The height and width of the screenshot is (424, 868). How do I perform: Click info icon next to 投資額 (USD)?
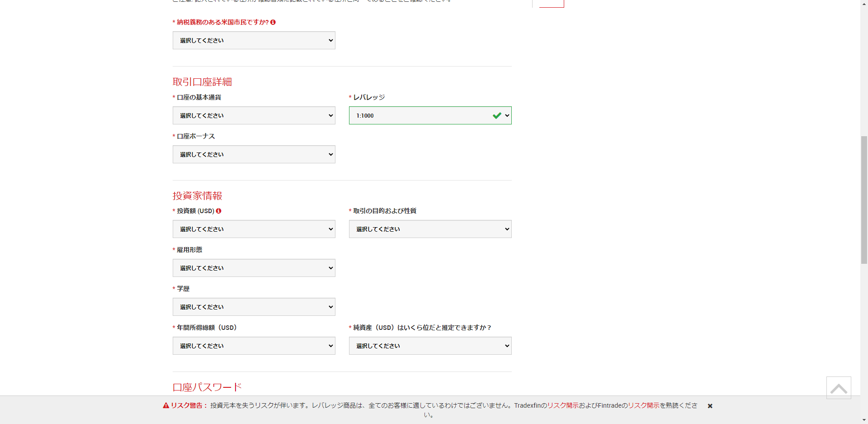[219, 211]
